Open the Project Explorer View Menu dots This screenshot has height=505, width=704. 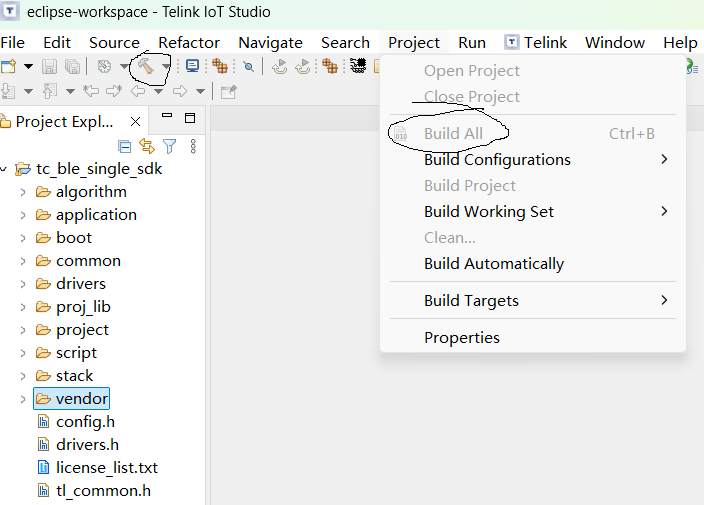coord(193,146)
